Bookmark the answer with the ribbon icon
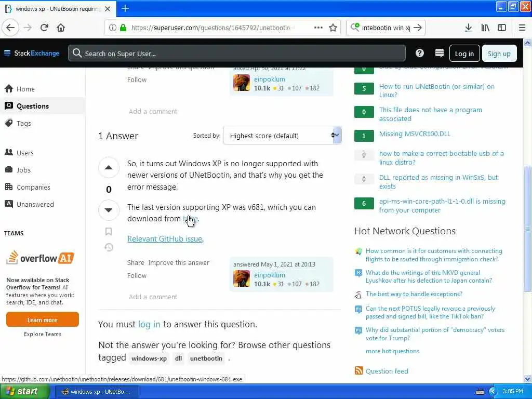 [x=109, y=231]
